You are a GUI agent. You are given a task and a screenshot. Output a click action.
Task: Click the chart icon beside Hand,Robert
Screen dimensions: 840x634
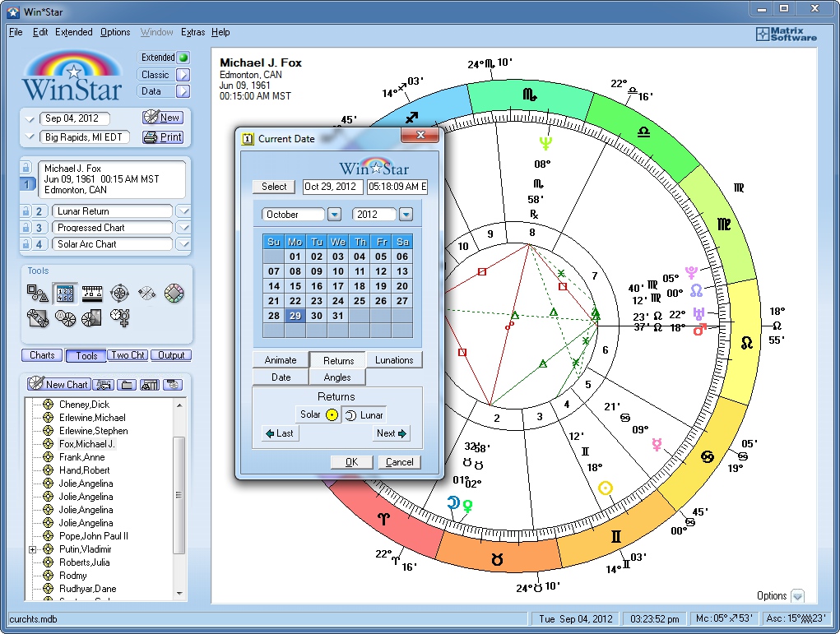click(x=49, y=470)
